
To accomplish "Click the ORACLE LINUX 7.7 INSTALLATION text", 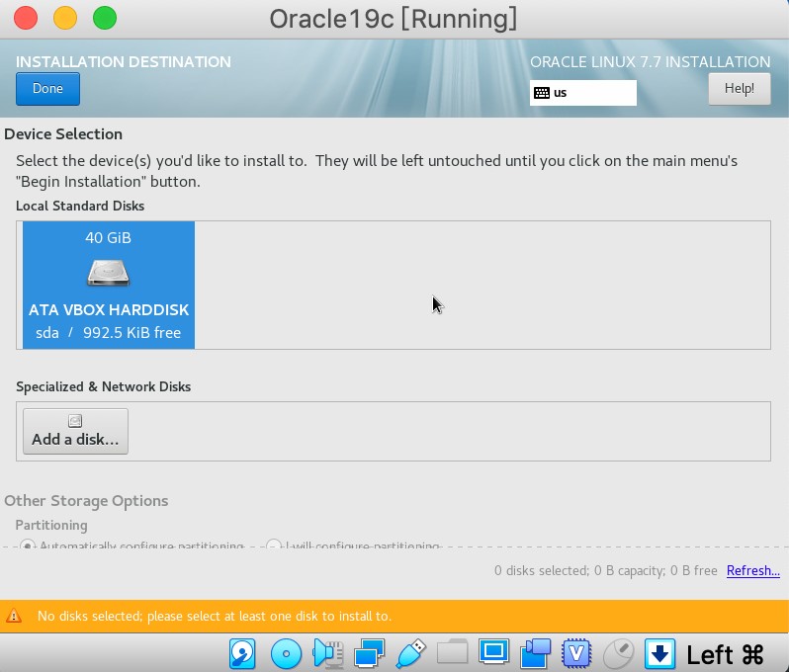I will tap(651, 62).
